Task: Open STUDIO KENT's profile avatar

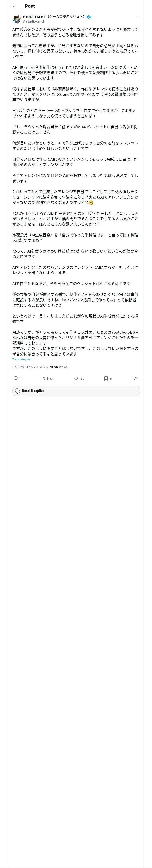Action: click(x=17, y=19)
